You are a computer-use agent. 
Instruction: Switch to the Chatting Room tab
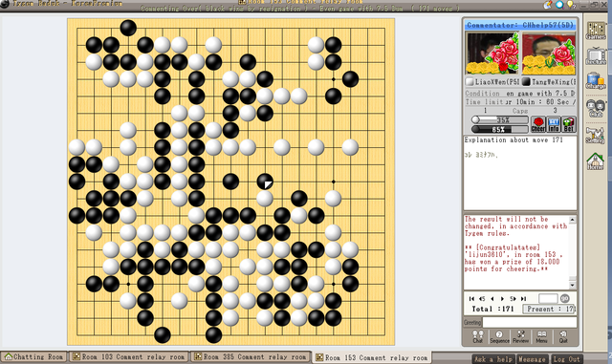pos(34,356)
